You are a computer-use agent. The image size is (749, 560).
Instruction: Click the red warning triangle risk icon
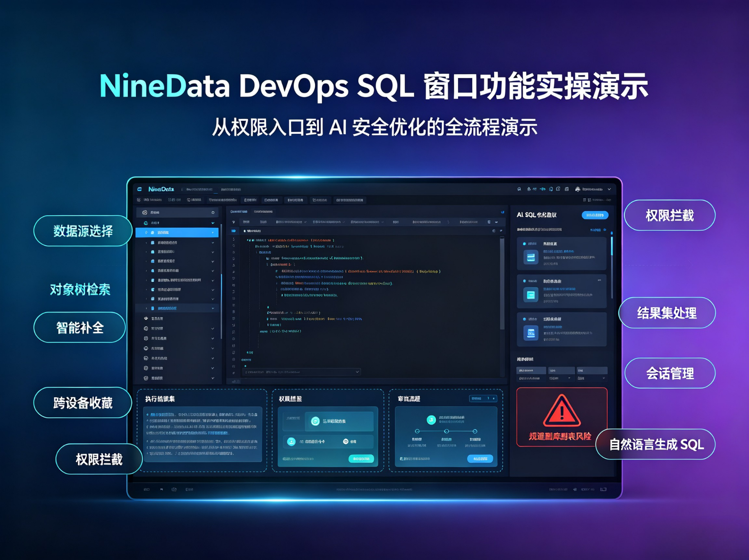pyautogui.click(x=561, y=410)
